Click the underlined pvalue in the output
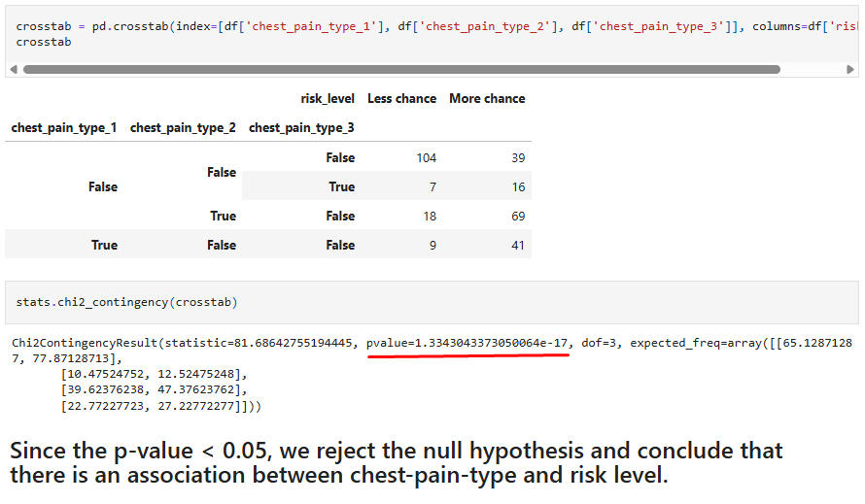Image resolution: width=865 pixels, height=504 pixels. tap(467, 343)
